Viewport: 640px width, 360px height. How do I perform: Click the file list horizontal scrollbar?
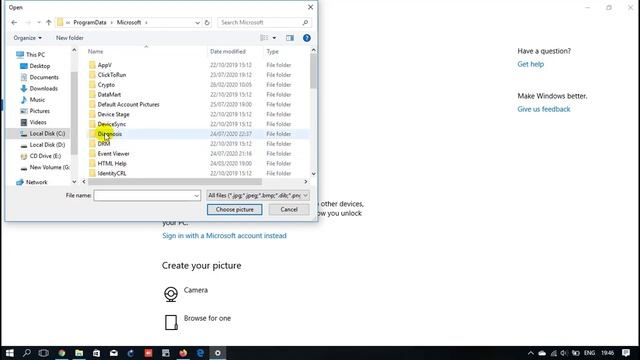point(175,182)
